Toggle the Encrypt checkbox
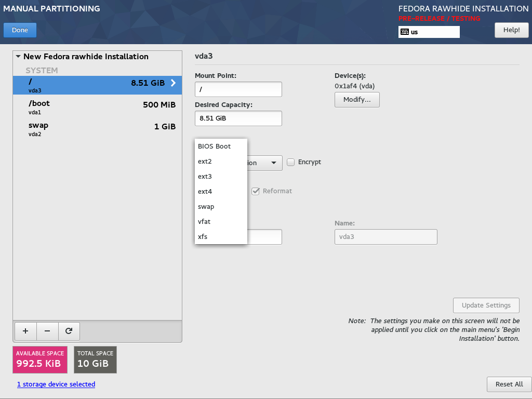Screen dimensions: 532x399 click(290, 162)
